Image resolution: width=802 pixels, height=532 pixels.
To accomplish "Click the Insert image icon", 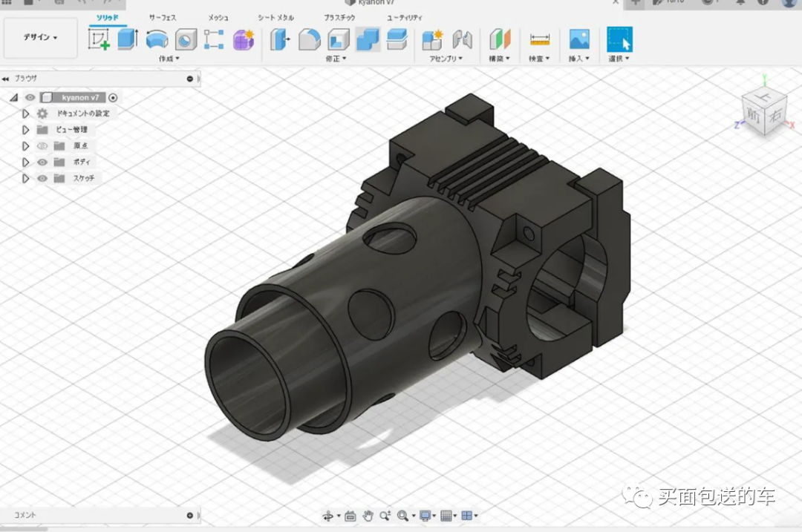I will click(x=579, y=39).
